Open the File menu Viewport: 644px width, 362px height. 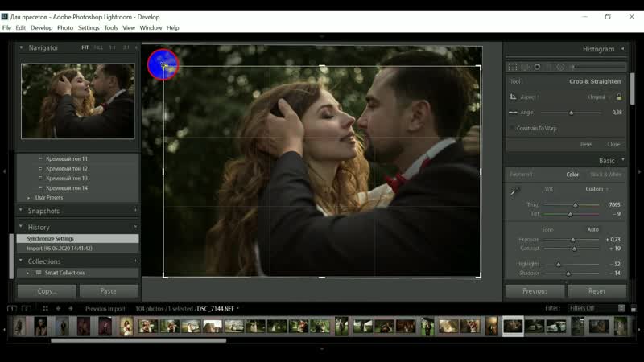click(x=6, y=28)
